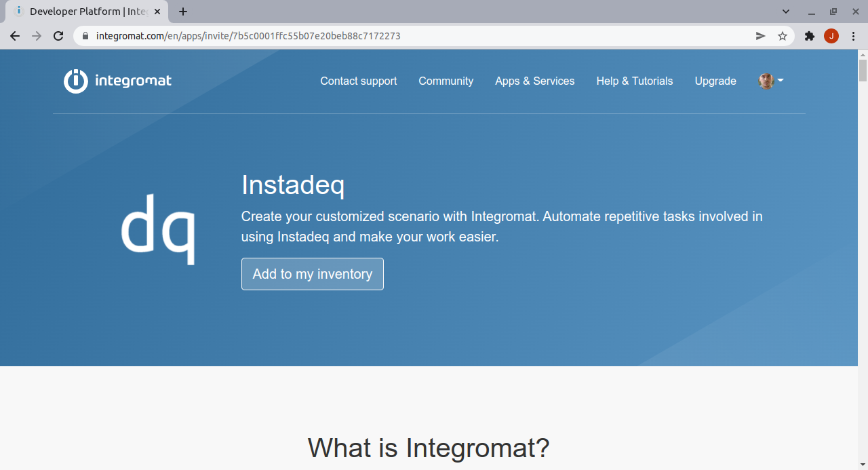This screenshot has height=470, width=868.
Task: Open Chrome profile J avatar
Action: (x=831, y=36)
